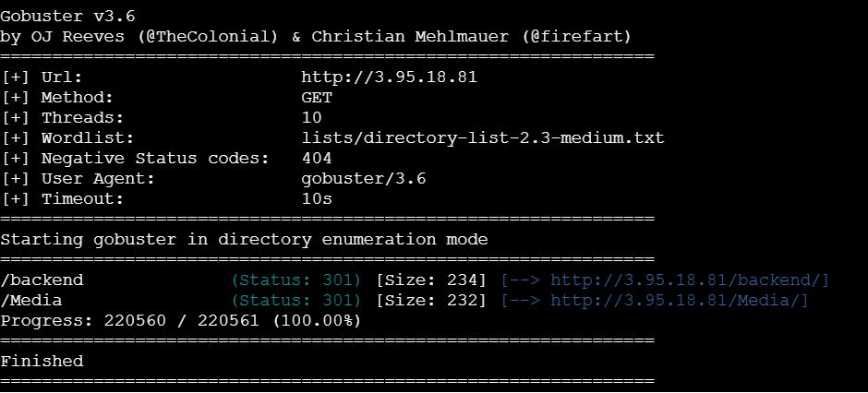Click the Gobuster v3.6 title text

click(67, 16)
